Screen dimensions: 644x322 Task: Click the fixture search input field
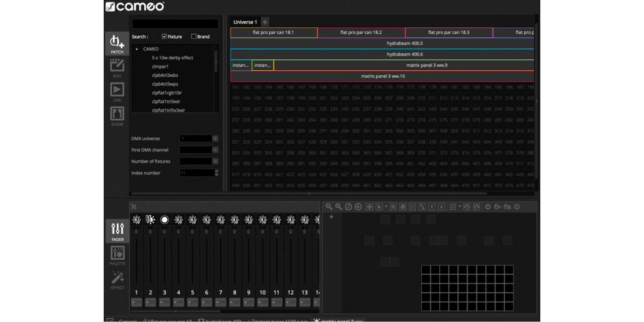click(175, 24)
